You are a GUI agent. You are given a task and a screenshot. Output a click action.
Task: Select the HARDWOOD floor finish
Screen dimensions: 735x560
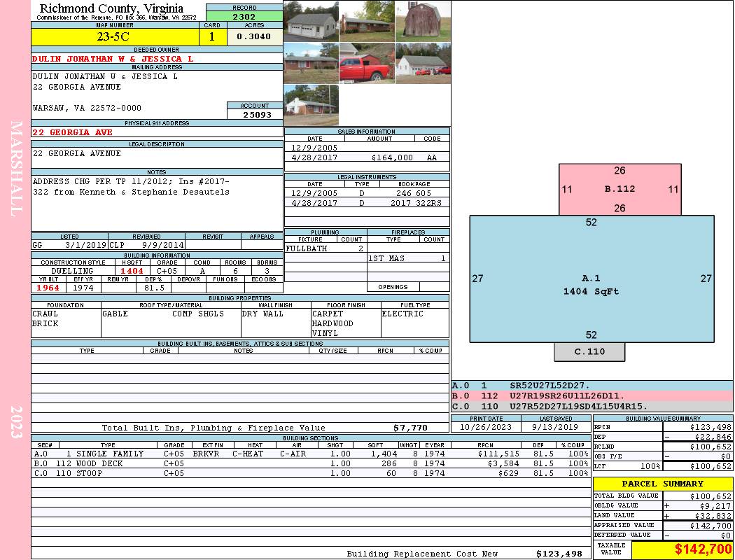[332, 323]
